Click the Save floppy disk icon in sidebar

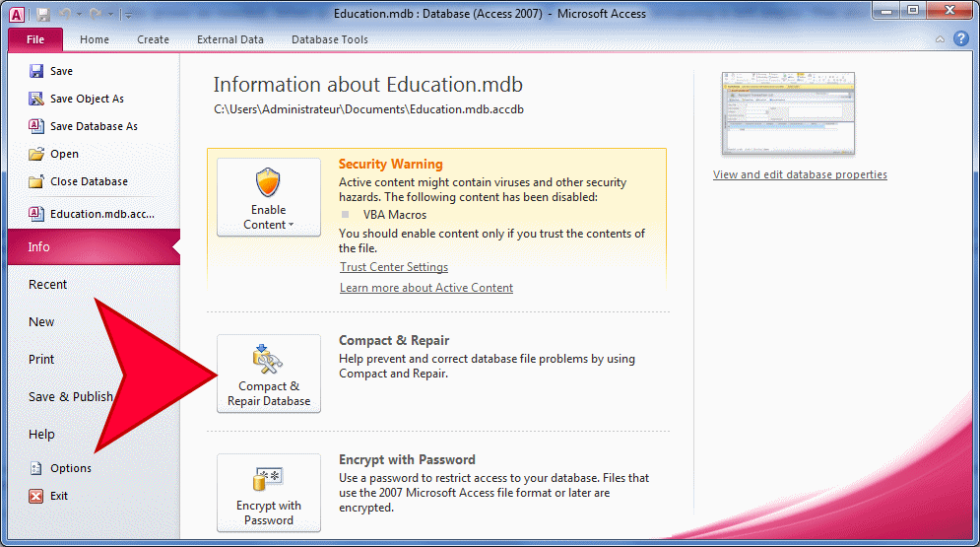pos(36,71)
